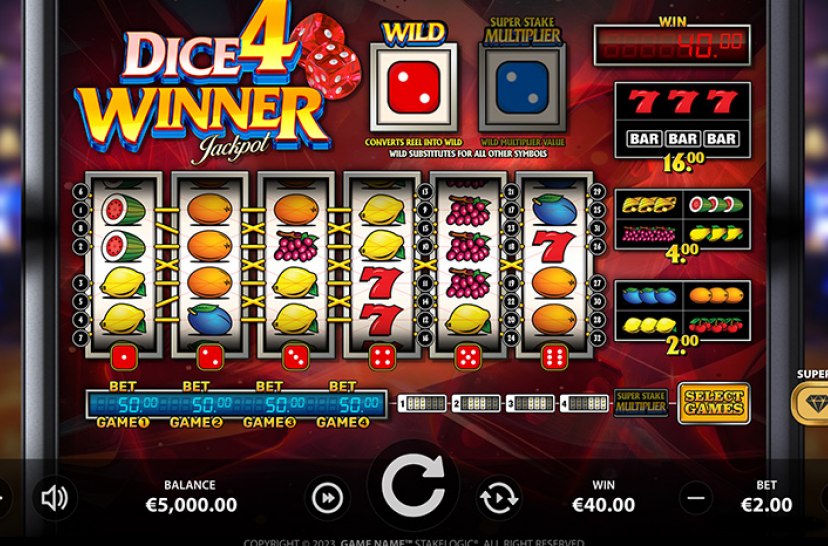Open the autoplay circular arrows icon
Image resolution: width=828 pixels, height=546 pixels.
(x=499, y=498)
